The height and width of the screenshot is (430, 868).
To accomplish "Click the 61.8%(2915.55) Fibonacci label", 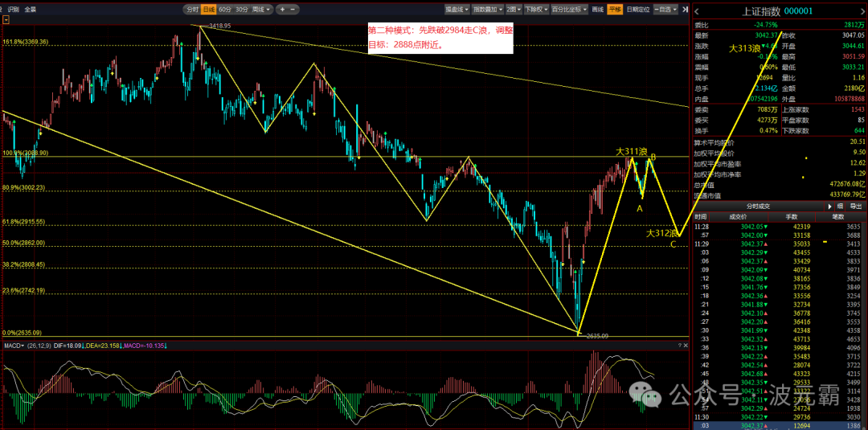I will pyautogui.click(x=24, y=221).
